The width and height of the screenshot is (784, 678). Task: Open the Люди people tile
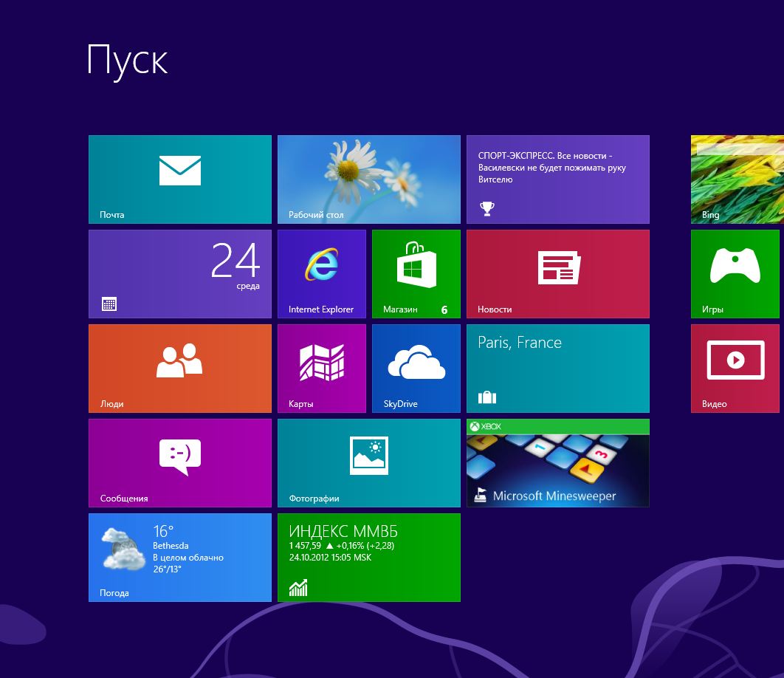pyautogui.click(x=180, y=369)
